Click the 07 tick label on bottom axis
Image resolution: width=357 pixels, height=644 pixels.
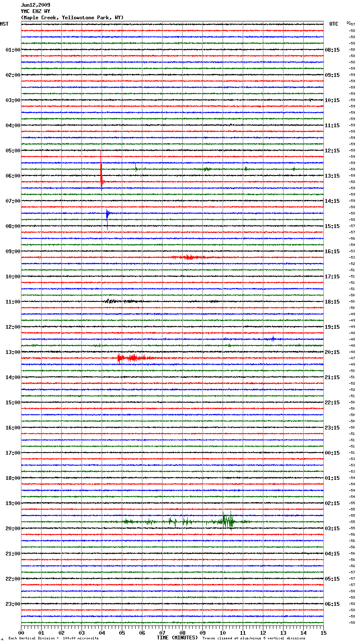[x=162, y=633]
